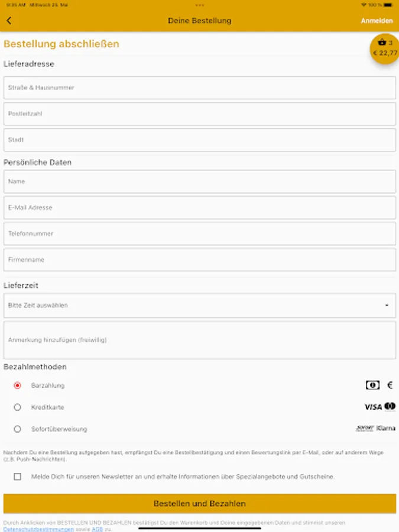This screenshot has height=532, width=399.
Task: Click into the E-Mail Adresse field
Action: click(199, 207)
